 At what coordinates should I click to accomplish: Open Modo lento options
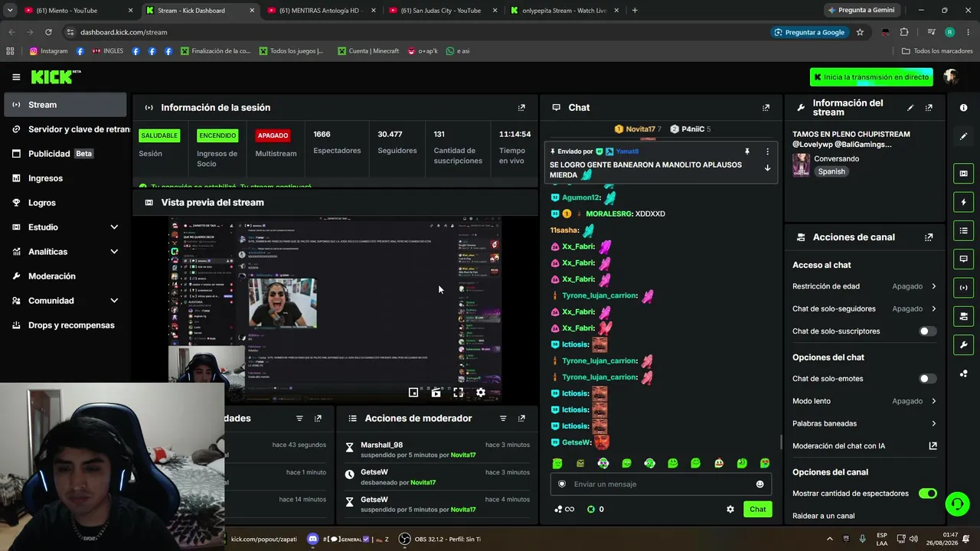click(864, 401)
